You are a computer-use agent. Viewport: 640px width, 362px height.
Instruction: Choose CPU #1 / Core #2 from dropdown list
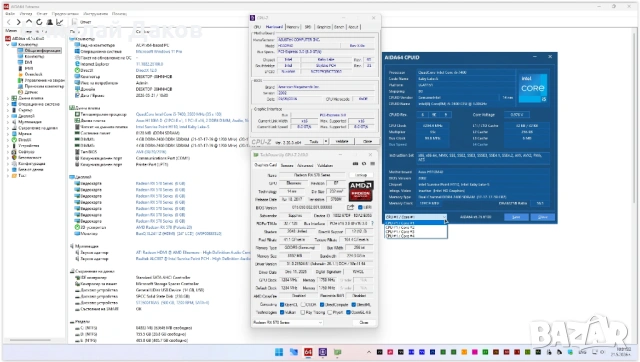coord(416,227)
